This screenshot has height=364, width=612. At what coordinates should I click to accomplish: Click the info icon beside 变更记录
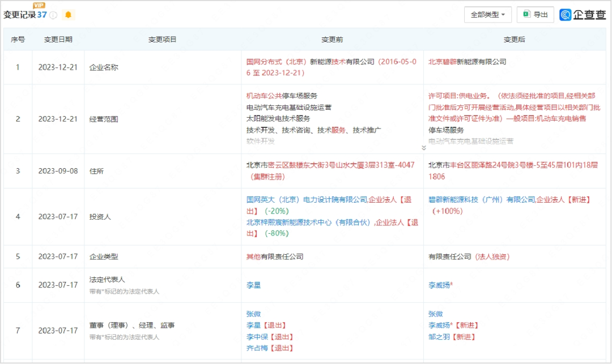coord(52,15)
